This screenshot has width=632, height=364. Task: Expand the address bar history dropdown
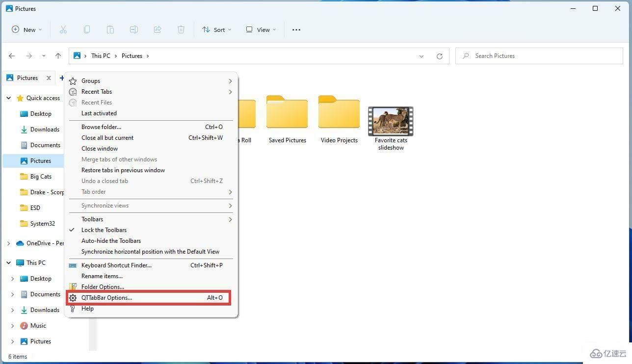pyautogui.click(x=421, y=56)
